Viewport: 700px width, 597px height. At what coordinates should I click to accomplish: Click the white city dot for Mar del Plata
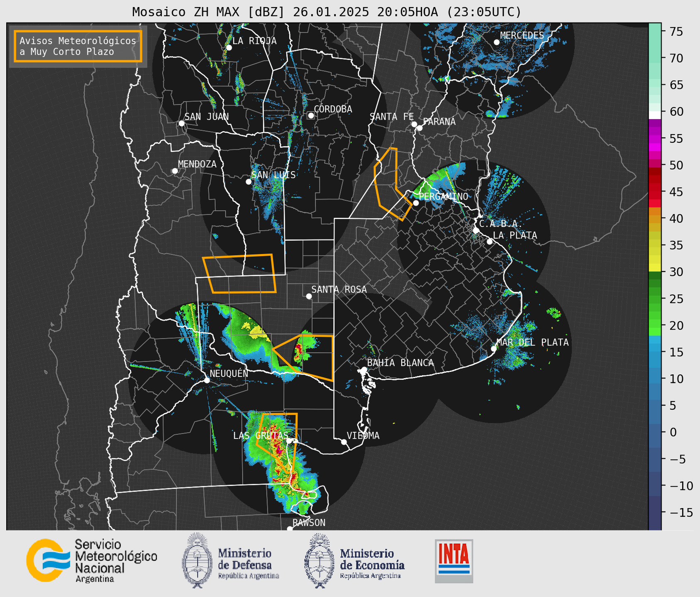coord(493,349)
